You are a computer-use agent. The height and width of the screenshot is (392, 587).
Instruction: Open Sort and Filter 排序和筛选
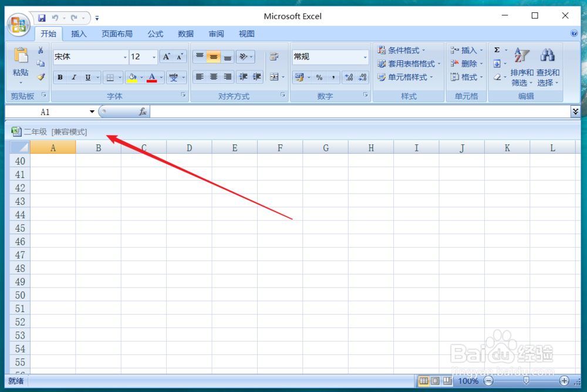[522, 67]
